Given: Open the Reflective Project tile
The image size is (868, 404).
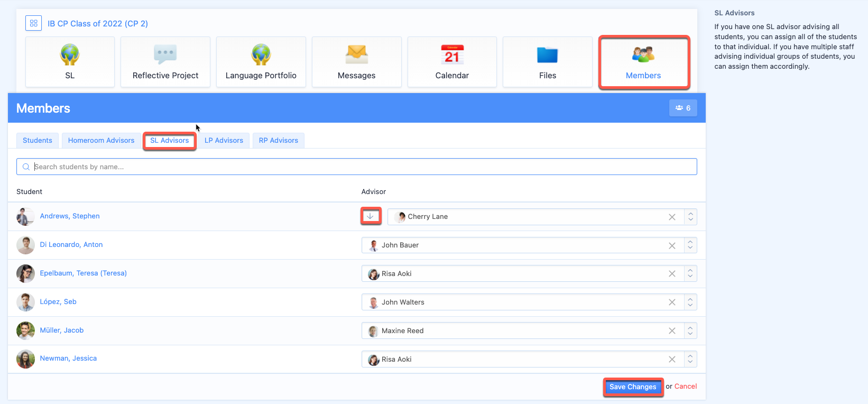Looking at the screenshot, I should tap(165, 62).
